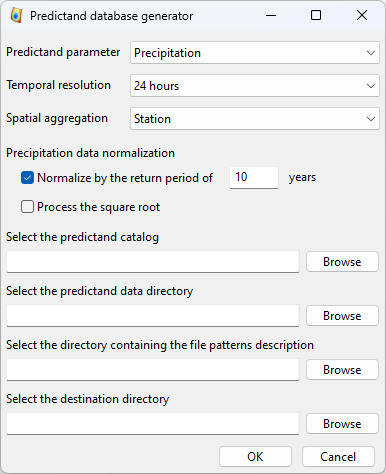Click the 'years' unit label
386x474 pixels.
tap(302, 178)
